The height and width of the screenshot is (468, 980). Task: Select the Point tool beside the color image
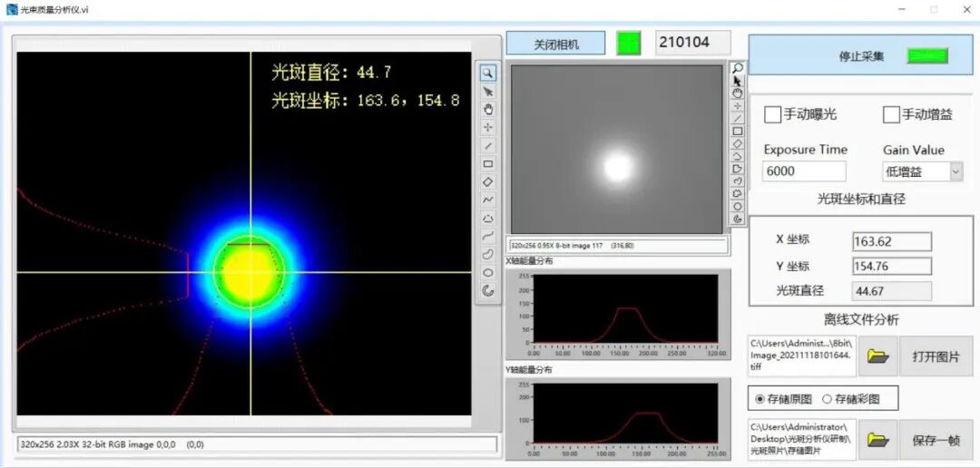click(488, 128)
